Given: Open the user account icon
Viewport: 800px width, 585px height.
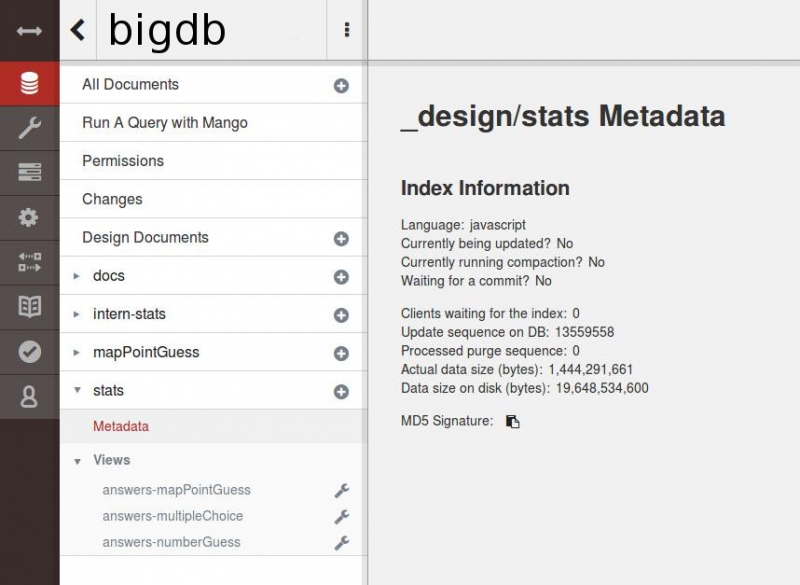Looking at the screenshot, I should point(29,397).
